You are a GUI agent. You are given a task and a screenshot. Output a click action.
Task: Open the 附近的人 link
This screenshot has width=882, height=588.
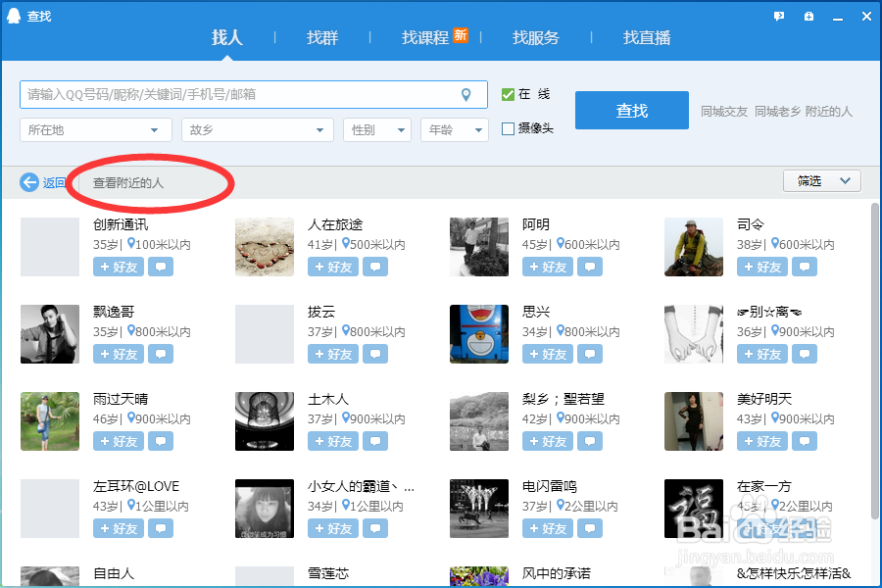(x=828, y=111)
